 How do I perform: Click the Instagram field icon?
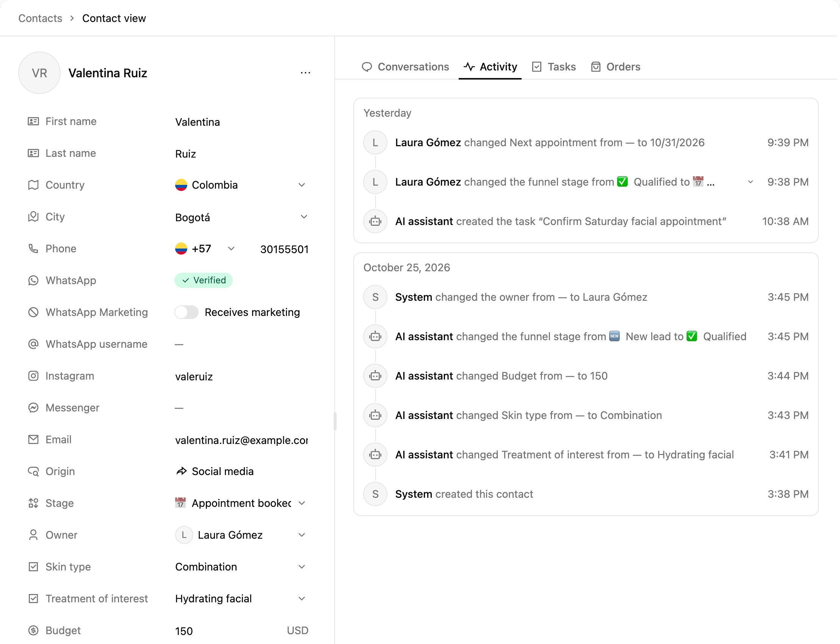(33, 376)
